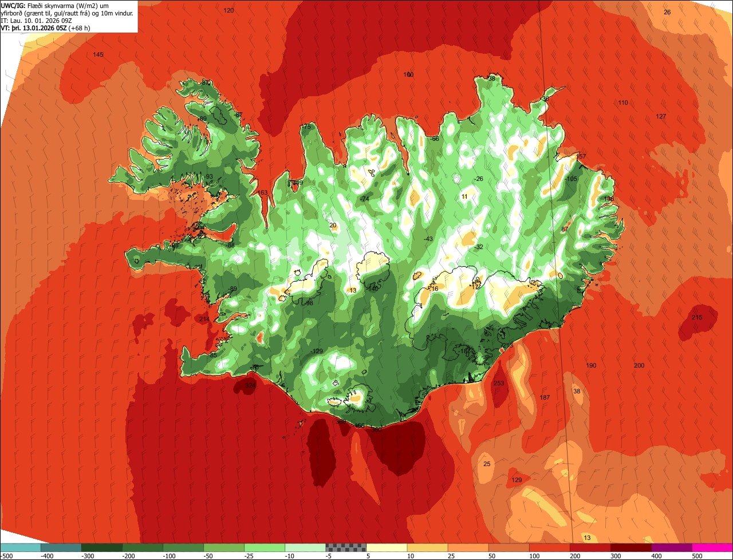
Task: Click the "VT: þri. 13.01.2026 05Z (+68 h)" line
Action: coord(46,28)
